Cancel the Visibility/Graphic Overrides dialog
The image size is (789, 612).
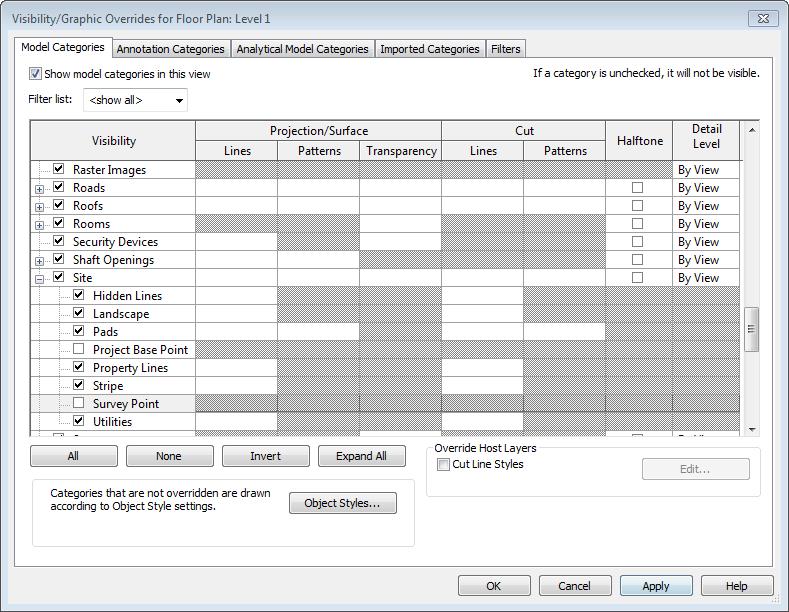tap(575, 586)
